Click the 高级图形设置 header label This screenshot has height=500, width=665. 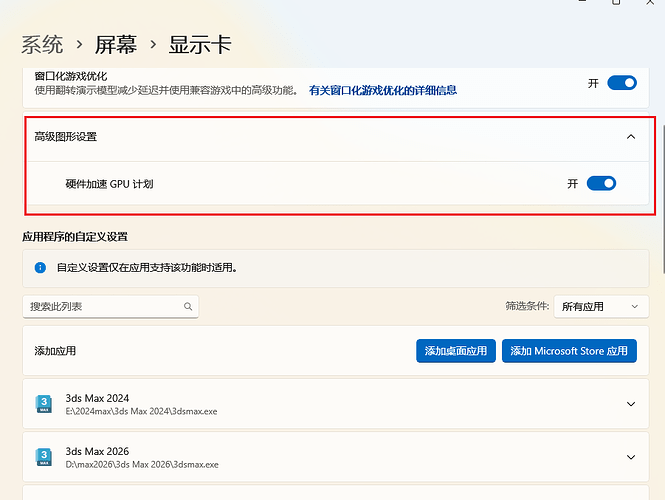click(66, 137)
